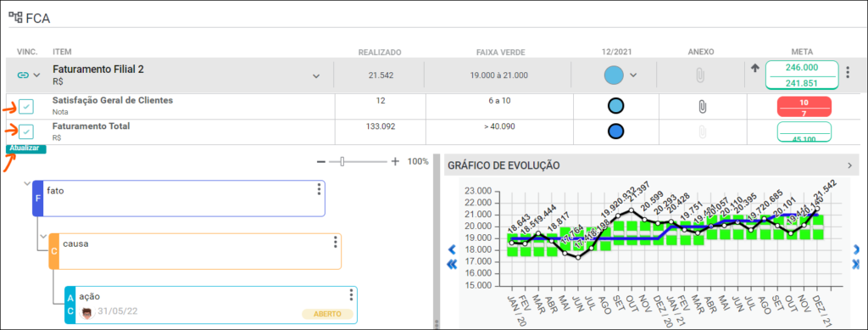The height and width of the screenshot is (330, 868).
Task: Expand the chevron next to the link icon
Action: 37,76
